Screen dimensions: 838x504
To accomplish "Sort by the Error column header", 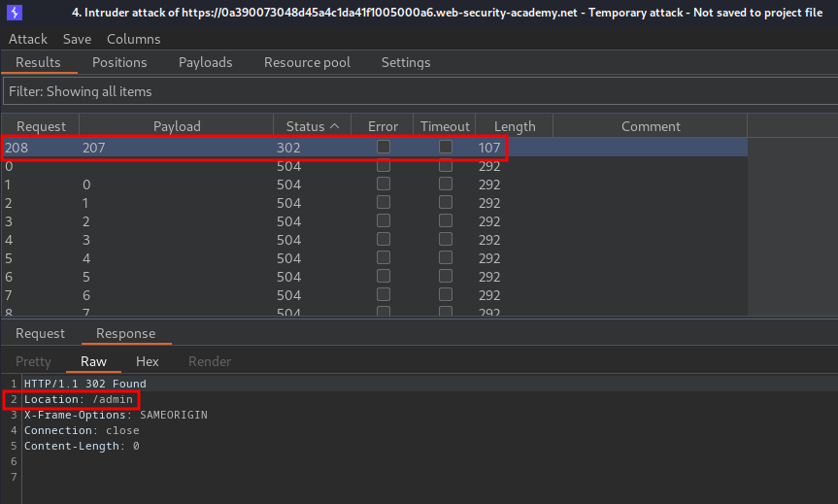I will point(383,126).
